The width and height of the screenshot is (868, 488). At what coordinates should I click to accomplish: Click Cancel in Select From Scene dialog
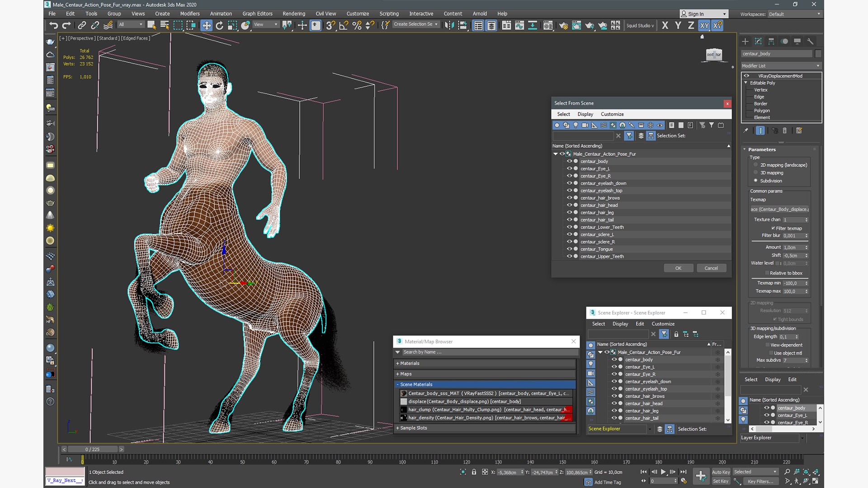pos(711,268)
